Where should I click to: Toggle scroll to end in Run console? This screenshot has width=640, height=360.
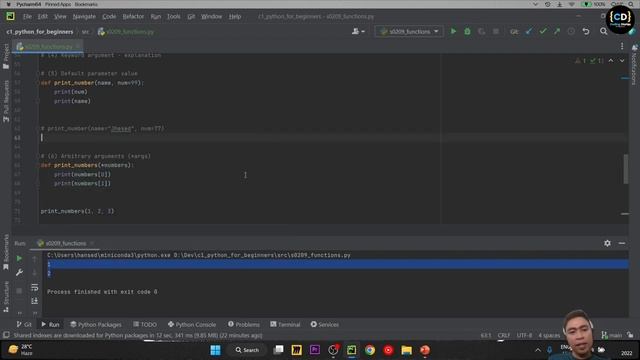[35, 301]
